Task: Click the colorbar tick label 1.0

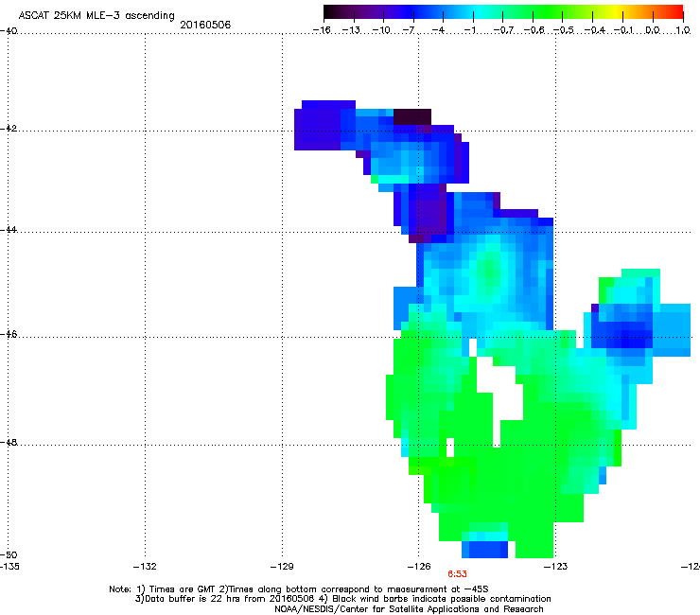Action: pyautogui.click(x=683, y=30)
